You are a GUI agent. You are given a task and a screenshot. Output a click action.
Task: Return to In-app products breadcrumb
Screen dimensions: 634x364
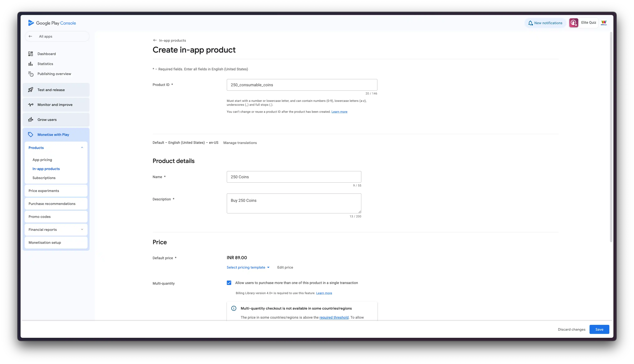point(172,40)
